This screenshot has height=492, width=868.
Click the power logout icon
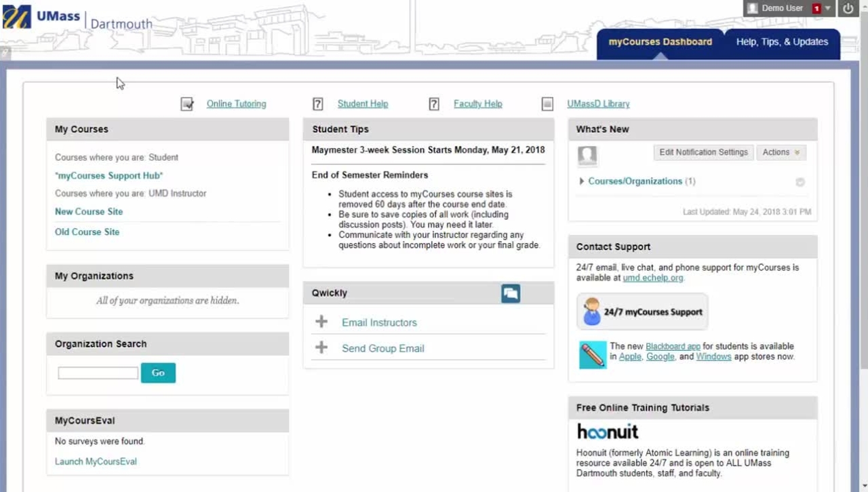coord(848,8)
